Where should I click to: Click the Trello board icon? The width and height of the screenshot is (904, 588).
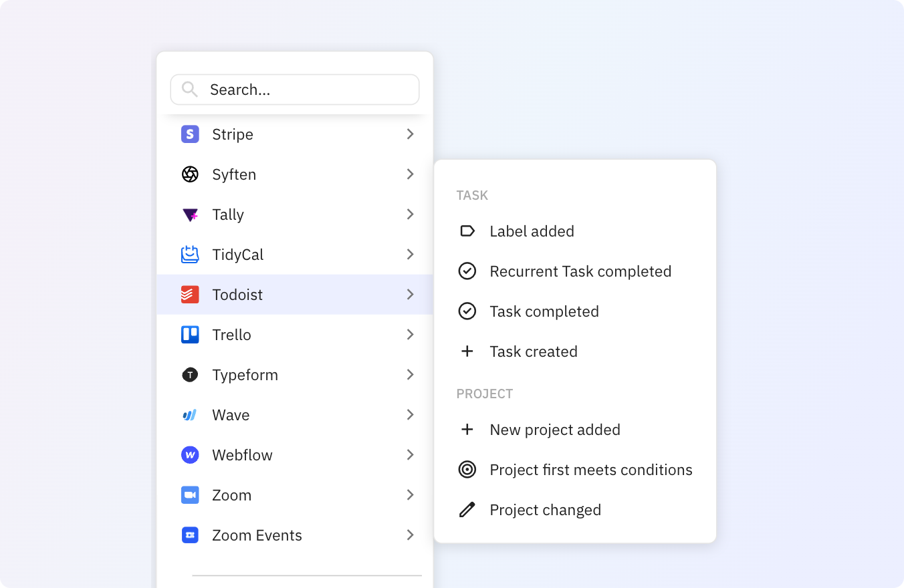(x=190, y=335)
